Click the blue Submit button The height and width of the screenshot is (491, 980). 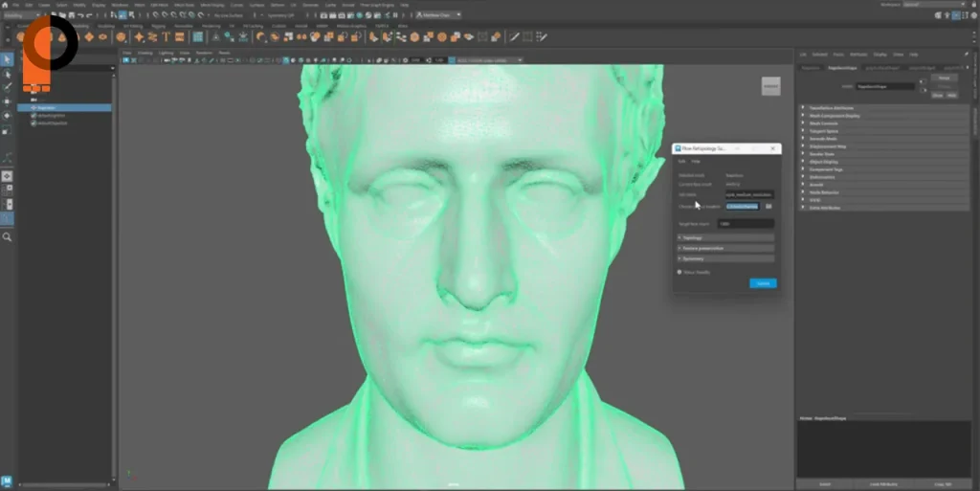pyautogui.click(x=763, y=283)
